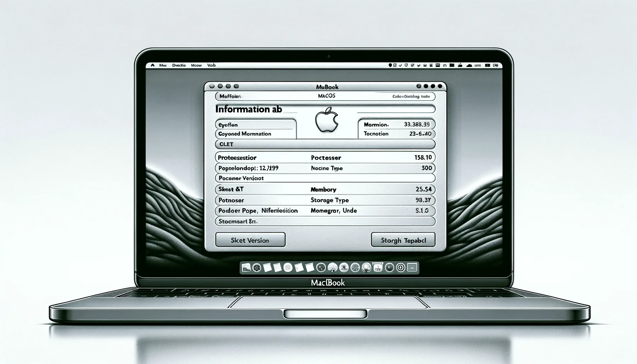Open the concentric rings icon in dock
The height and width of the screenshot is (364, 637).
401,267
